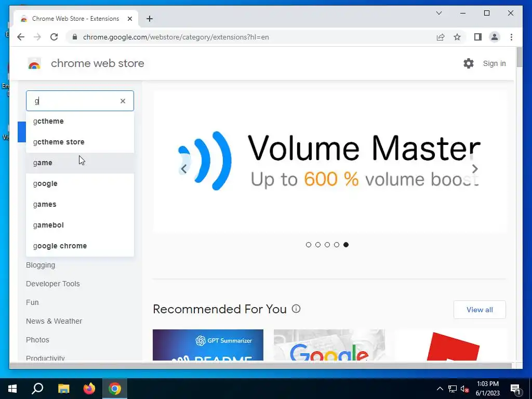The width and height of the screenshot is (532, 399).
Task: Click the chrome web store rainbow logo
Action: pyautogui.click(x=34, y=63)
